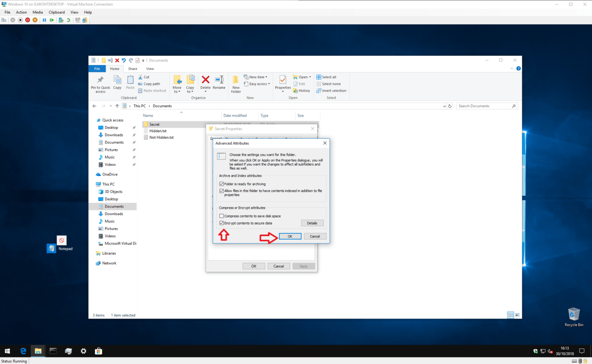
Task: Open the Action menu of VM Connection
Action: [21, 12]
